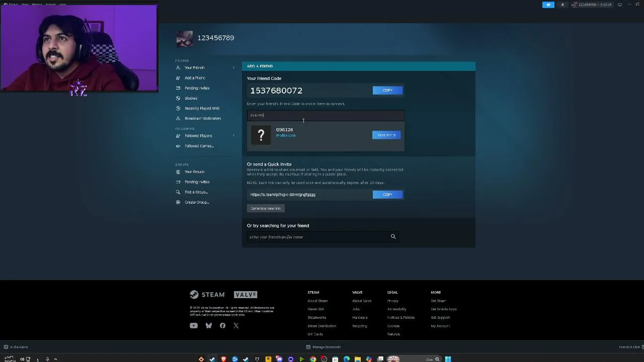The width and height of the screenshot is (644, 362).
Task: Open Followed Players
Action: tap(198, 136)
